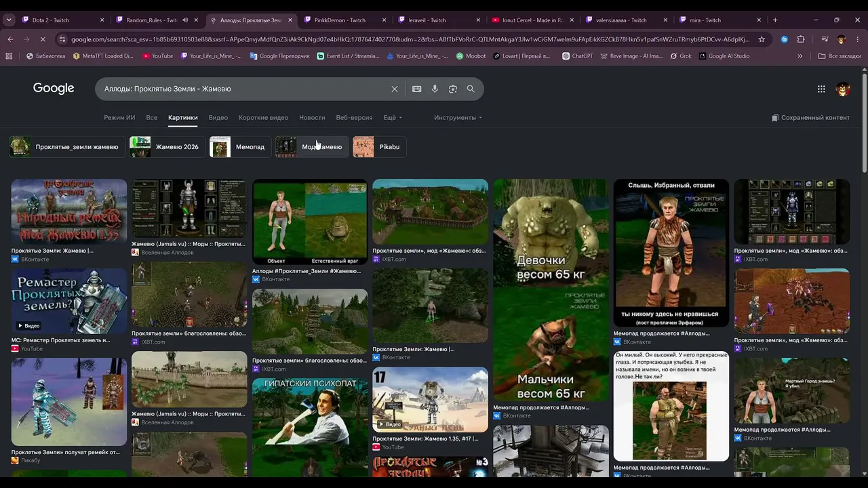Select the Веб-версия results tab
This screenshot has width=868, height=488.
click(354, 117)
